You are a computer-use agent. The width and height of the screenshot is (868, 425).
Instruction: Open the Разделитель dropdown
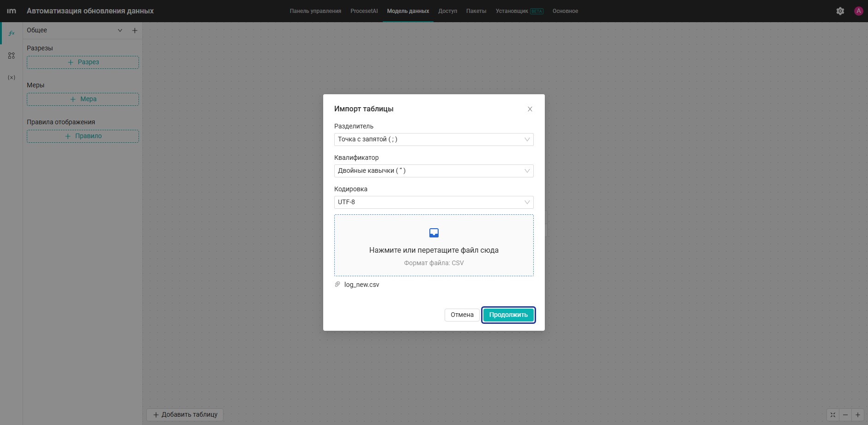434,140
